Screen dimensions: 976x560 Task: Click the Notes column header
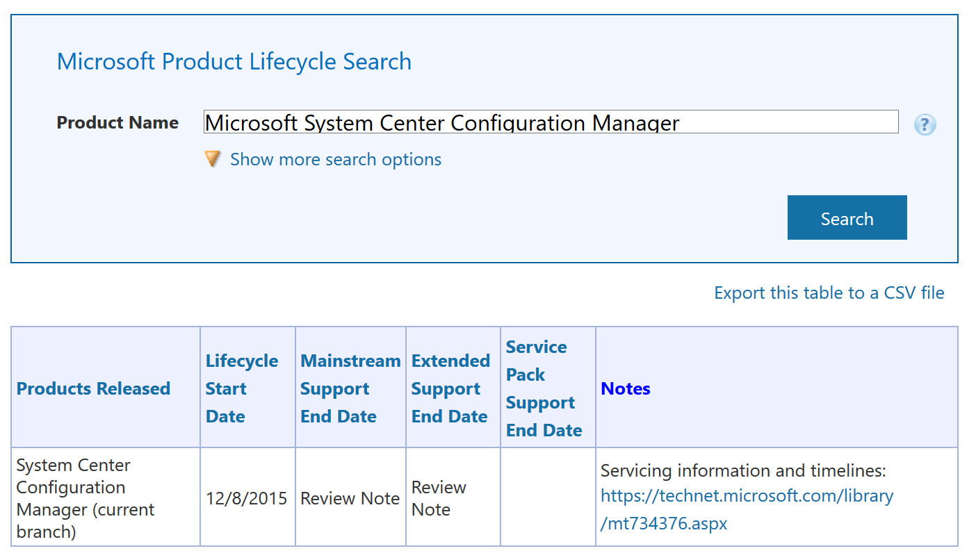626,388
